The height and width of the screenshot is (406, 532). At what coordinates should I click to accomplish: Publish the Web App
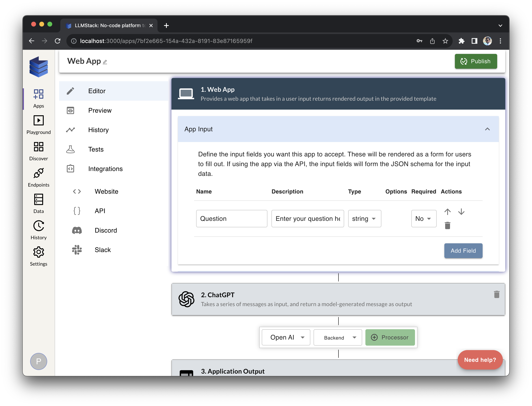pos(476,61)
